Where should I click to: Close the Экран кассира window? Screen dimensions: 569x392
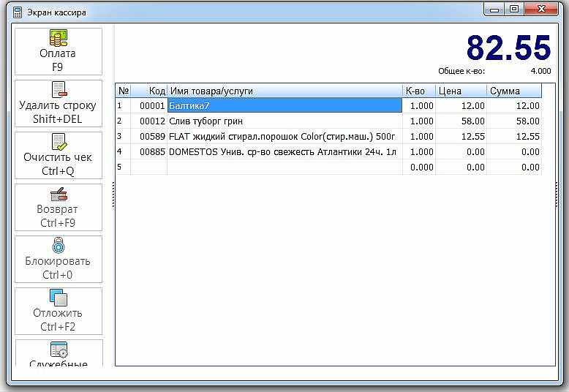541,10
